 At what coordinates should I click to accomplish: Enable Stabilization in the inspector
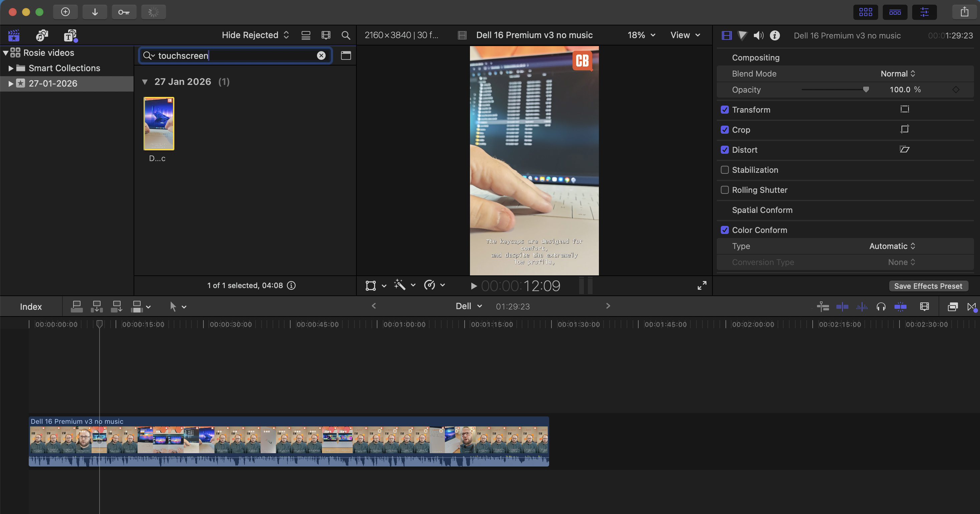click(x=725, y=170)
